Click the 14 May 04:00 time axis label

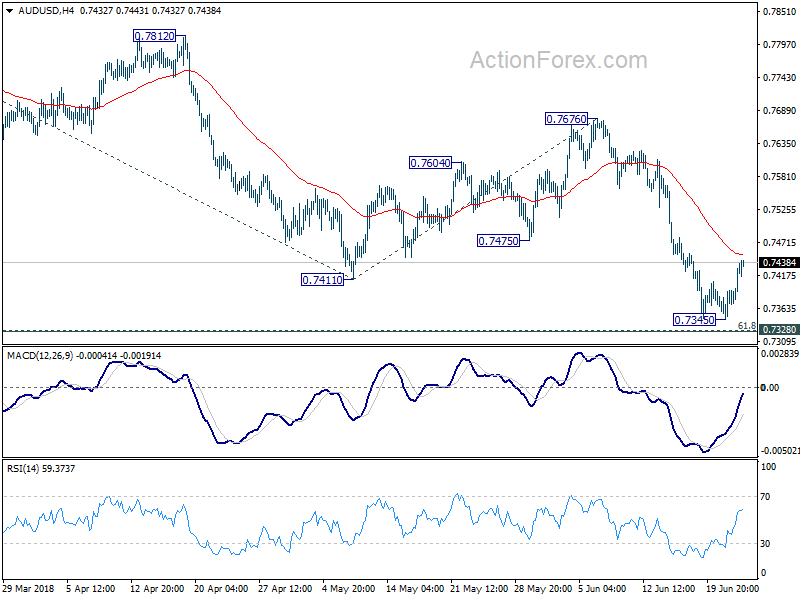coord(415,589)
